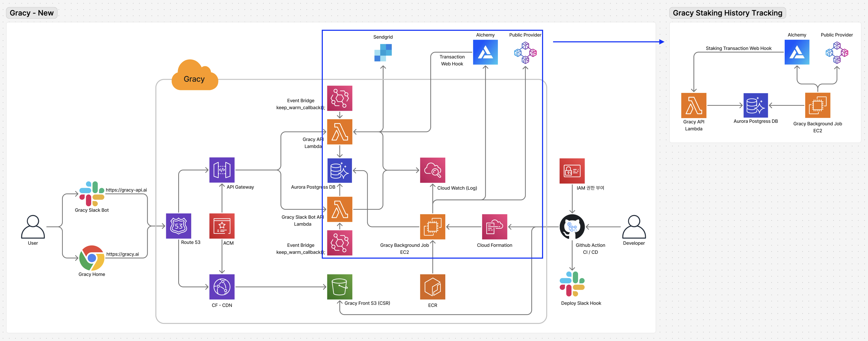
Task: Select the Cloud Formation icon
Action: pyautogui.click(x=494, y=227)
